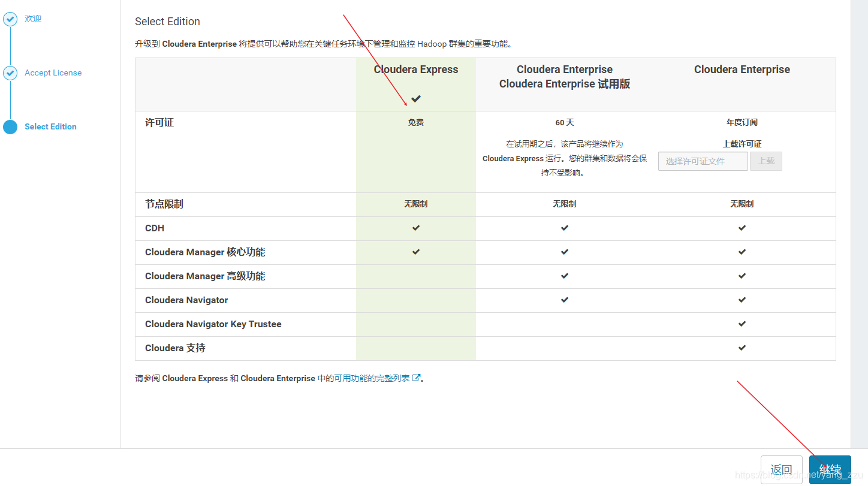
Task: Click 高级功能 checkmark in trial edition column
Action: tap(565, 276)
